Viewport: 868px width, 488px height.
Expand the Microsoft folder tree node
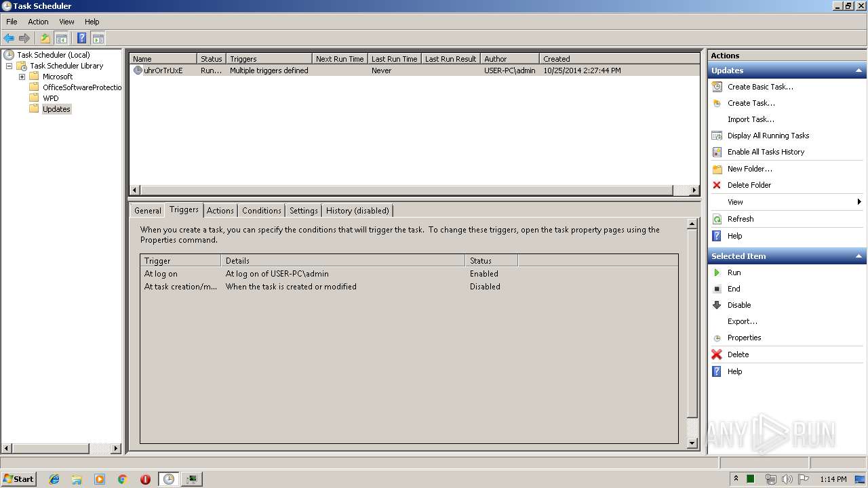22,77
